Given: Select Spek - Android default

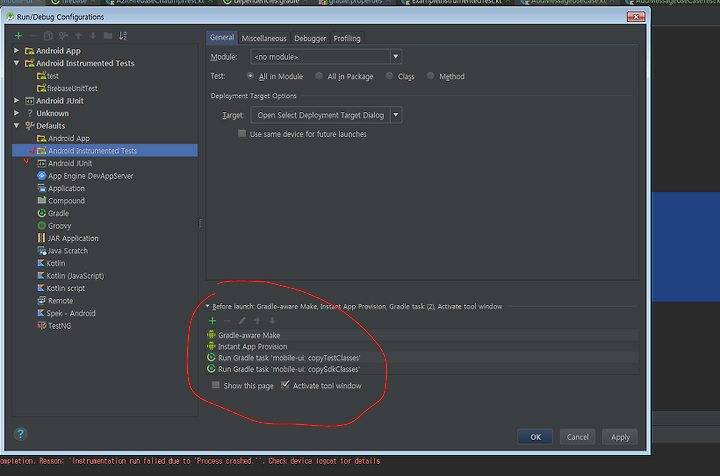Looking at the screenshot, I should (67, 314).
